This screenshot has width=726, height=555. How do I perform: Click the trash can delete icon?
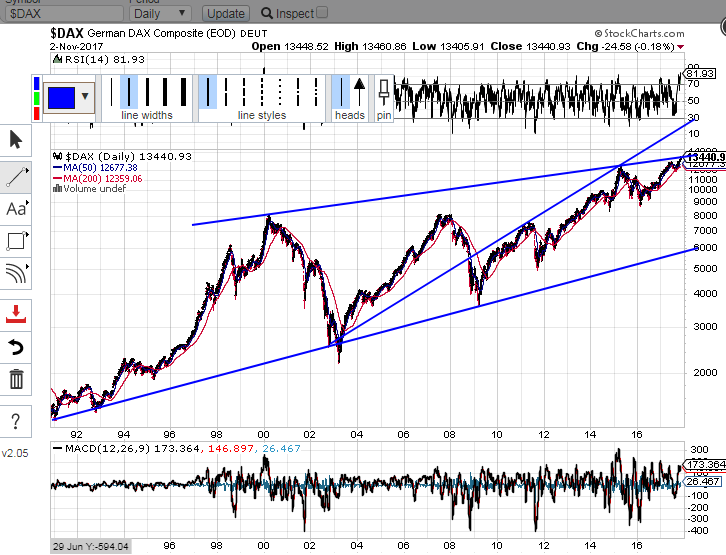click(15, 379)
